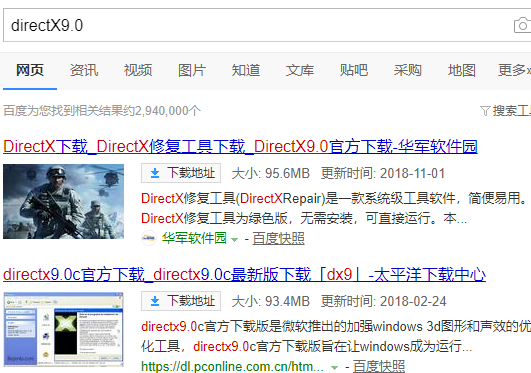531x373 pixels.
Task: Click the text 更新时间: 2018-11-01
Action: [383, 173]
